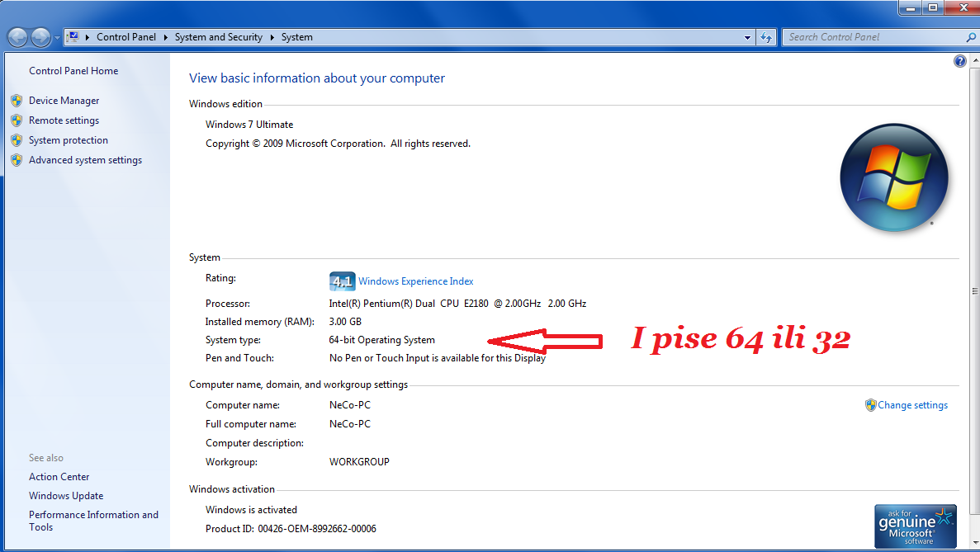Viewport: 980px width, 552px height.
Task: Open Remote settings
Action: 64,120
